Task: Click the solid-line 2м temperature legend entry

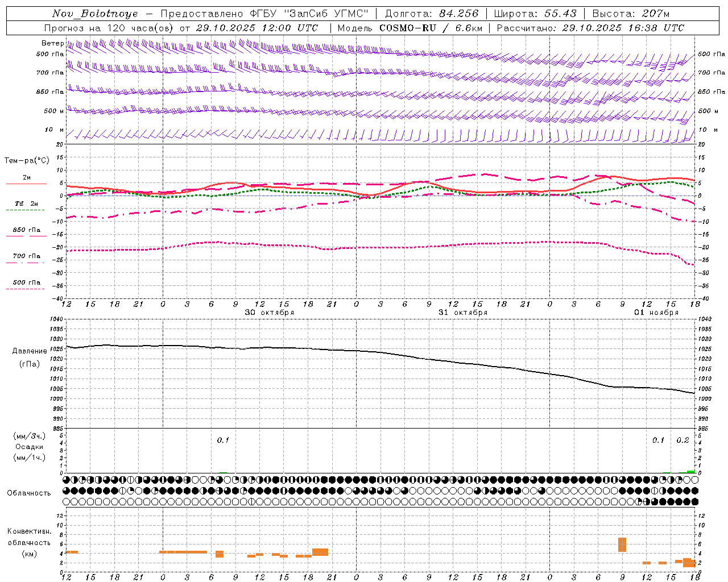Action: (x=26, y=180)
